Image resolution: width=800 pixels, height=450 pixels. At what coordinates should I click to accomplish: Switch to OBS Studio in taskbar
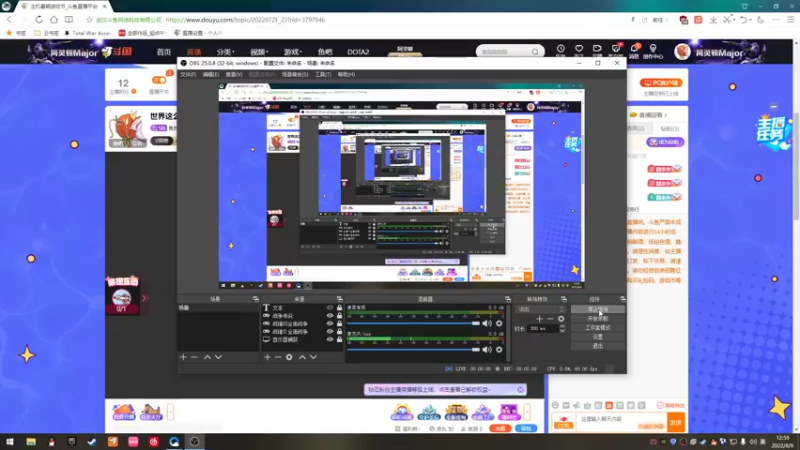[x=194, y=442]
